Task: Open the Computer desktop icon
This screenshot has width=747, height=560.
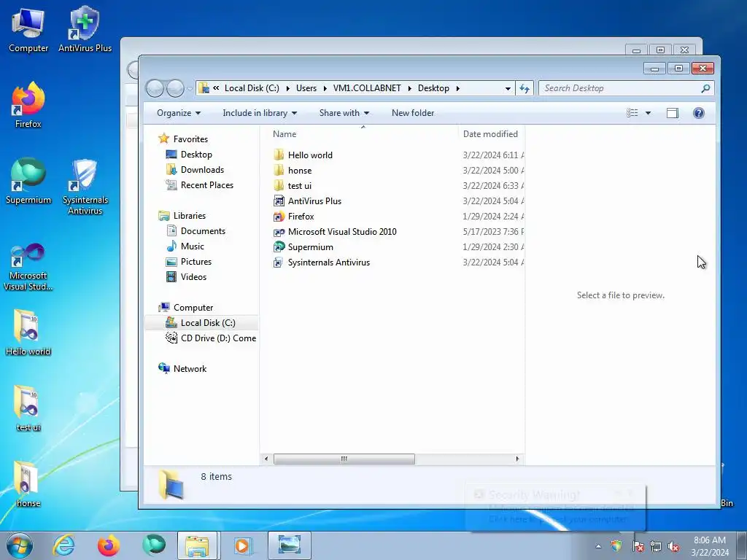Action: (28, 29)
